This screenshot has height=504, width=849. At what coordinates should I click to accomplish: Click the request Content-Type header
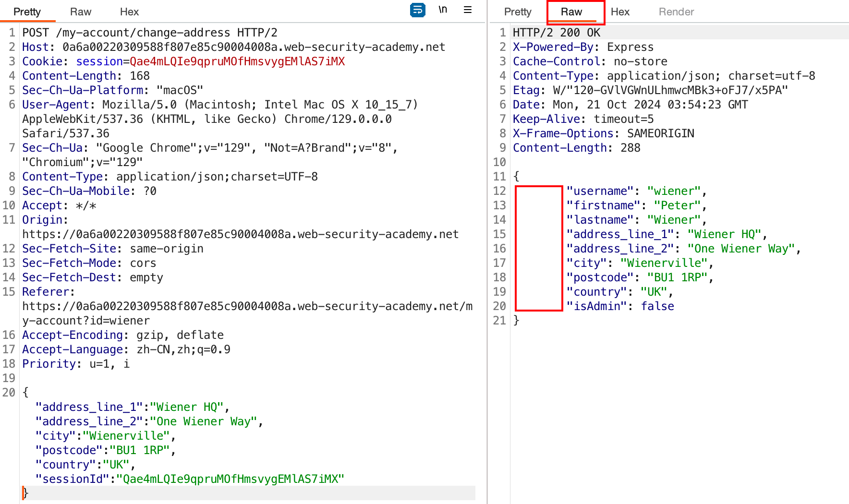(x=170, y=177)
